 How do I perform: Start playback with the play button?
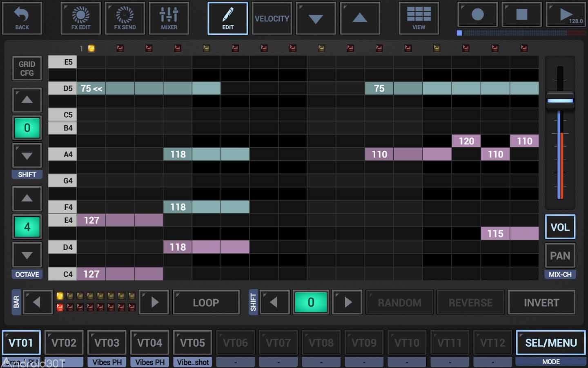[566, 15]
